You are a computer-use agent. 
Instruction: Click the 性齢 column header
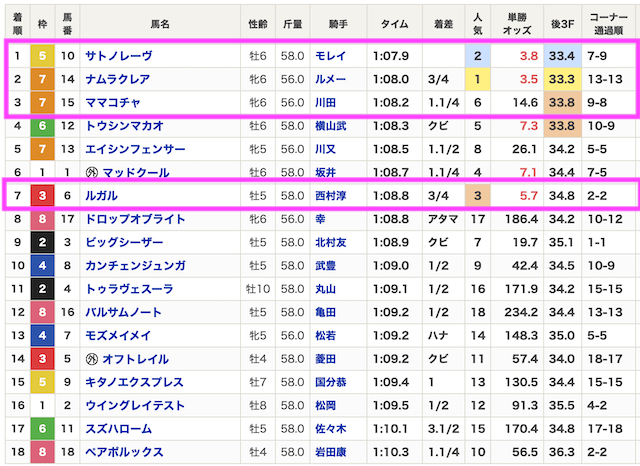(x=258, y=24)
